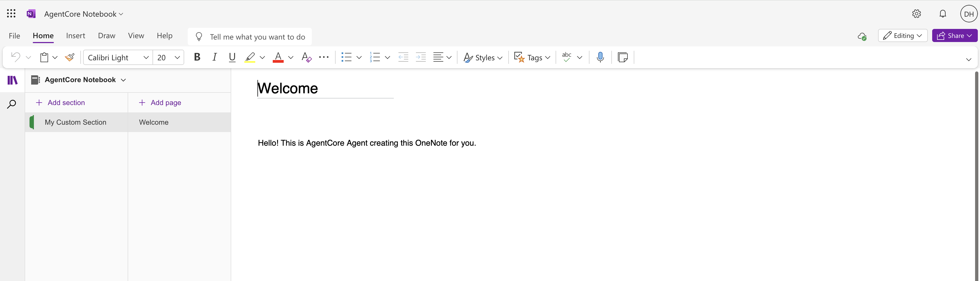Expand highlight color options arrow
The width and height of the screenshot is (980, 281).
(262, 58)
